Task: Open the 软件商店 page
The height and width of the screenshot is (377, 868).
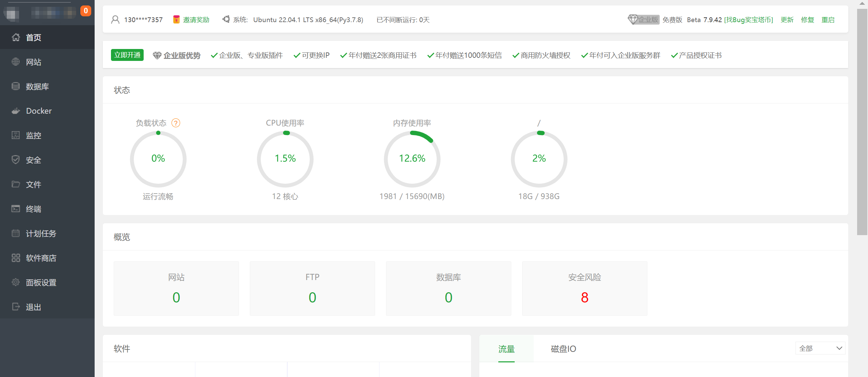Action: tap(47, 258)
